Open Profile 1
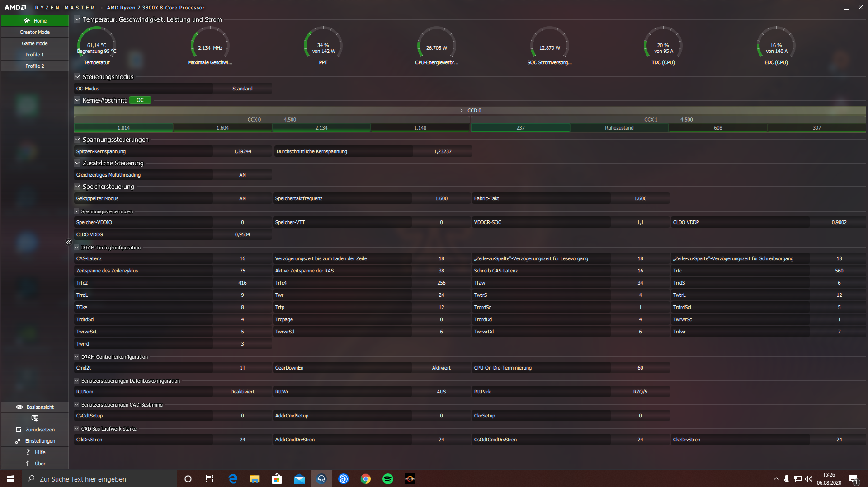This screenshot has width=868, height=487. click(35, 55)
